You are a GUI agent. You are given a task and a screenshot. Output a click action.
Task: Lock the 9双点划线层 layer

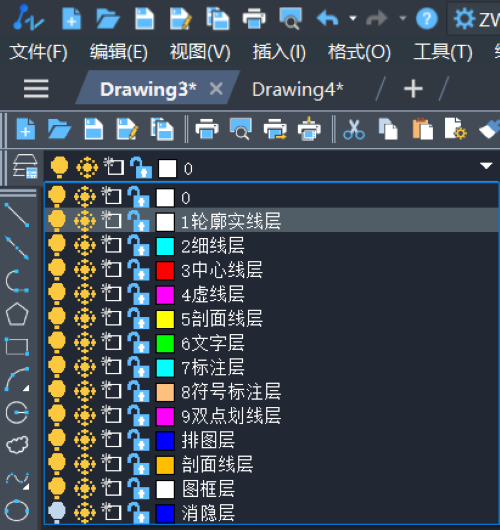tap(138, 416)
